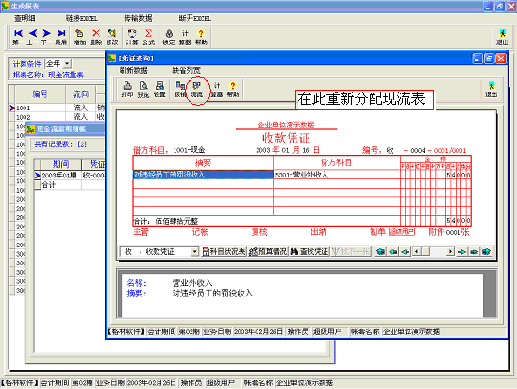Click the 计算 (Calculate) icon in report toolbar
This screenshot has height=389, width=517.
pos(132,36)
